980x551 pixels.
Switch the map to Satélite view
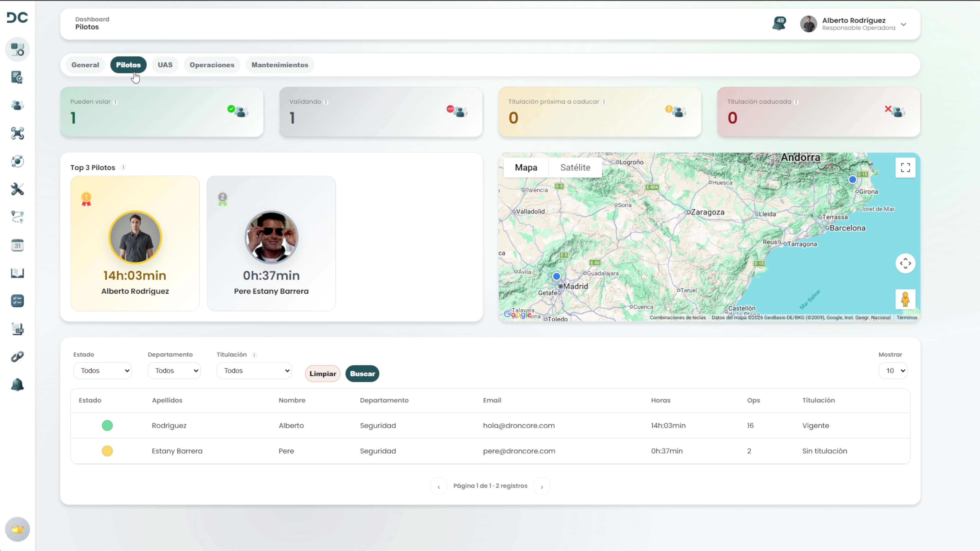[575, 168]
